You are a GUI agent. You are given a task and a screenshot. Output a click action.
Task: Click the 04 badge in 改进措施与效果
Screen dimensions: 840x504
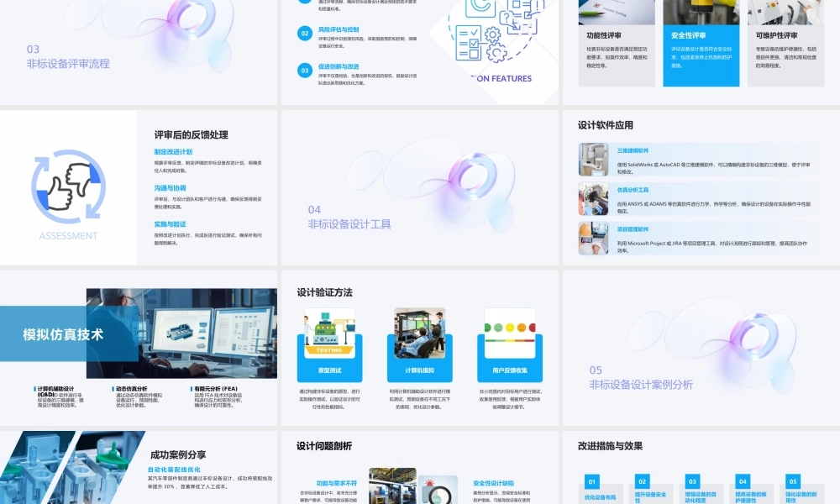[743, 481]
